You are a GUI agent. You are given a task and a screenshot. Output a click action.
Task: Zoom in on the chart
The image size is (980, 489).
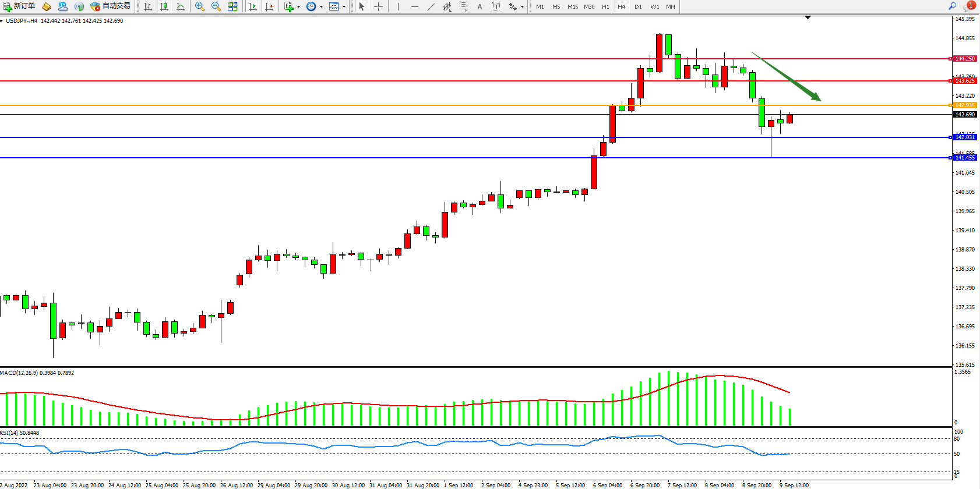[x=200, y=6]
